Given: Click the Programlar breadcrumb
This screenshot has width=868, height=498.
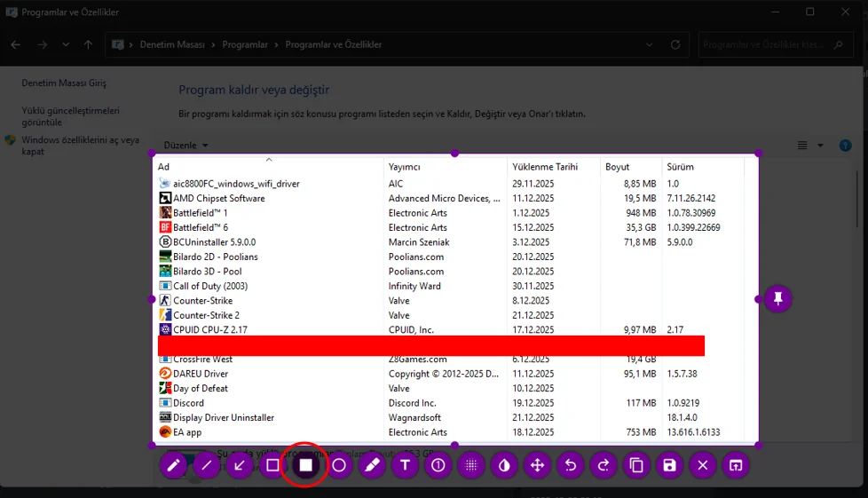Looking at the screenshot, I should [x=245, y=45].
